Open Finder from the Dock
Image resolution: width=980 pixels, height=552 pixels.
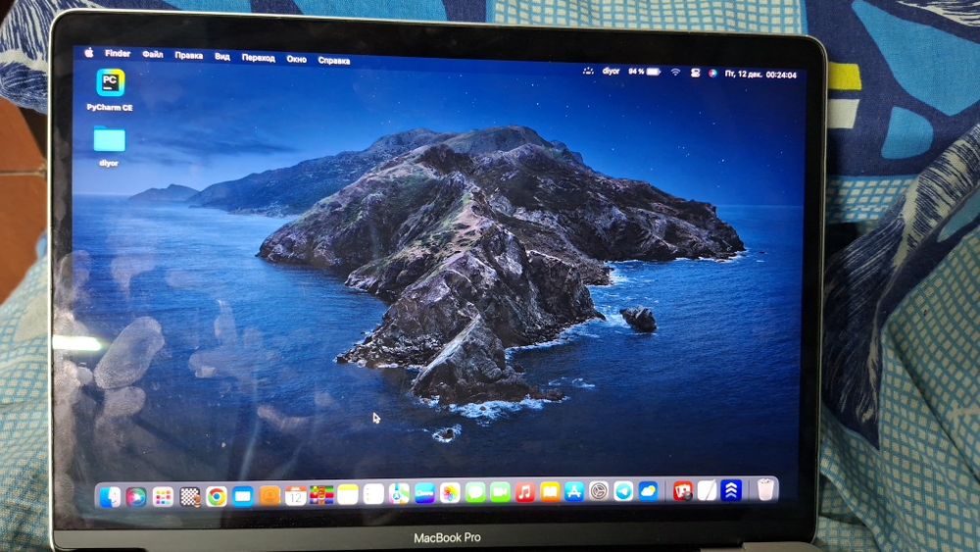click(110, 497)
